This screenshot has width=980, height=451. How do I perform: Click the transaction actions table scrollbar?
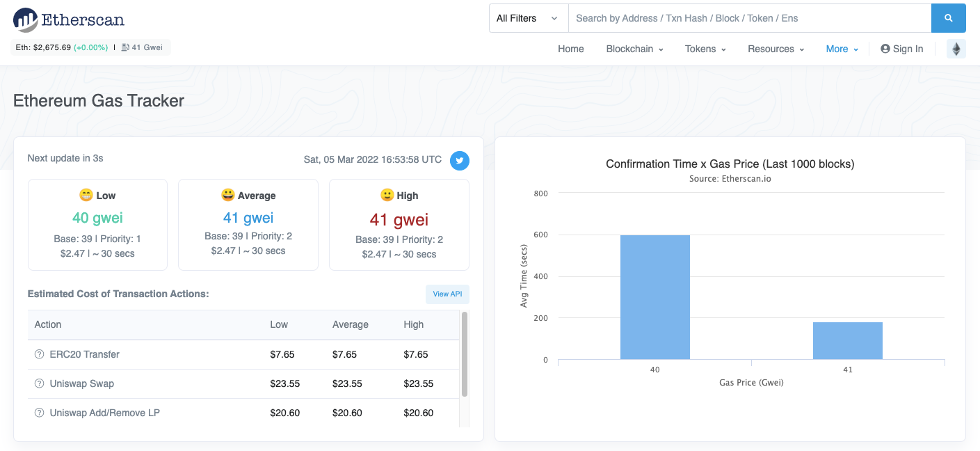click(x=465, y=354)
